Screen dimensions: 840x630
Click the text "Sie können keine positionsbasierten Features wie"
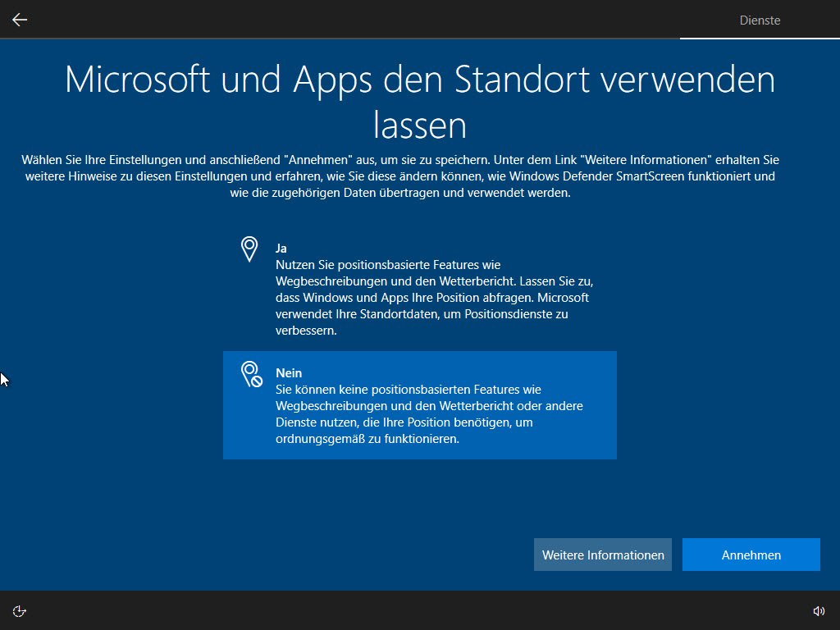click(x=409, y=390)
